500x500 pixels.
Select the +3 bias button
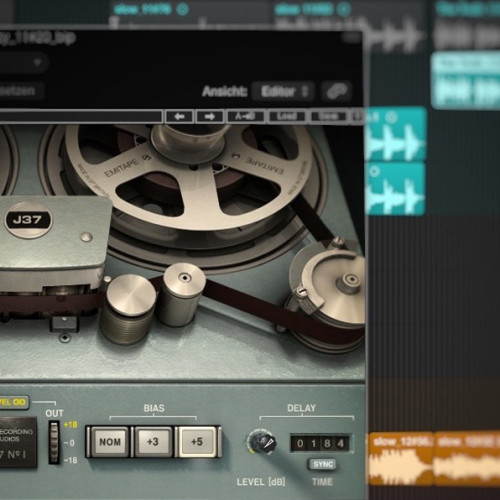153,442
